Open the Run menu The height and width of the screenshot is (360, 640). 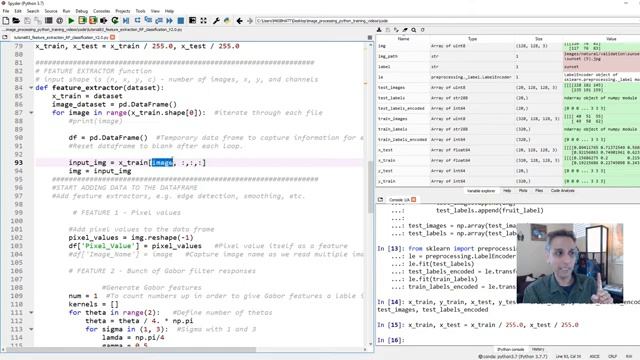(66, 11)
